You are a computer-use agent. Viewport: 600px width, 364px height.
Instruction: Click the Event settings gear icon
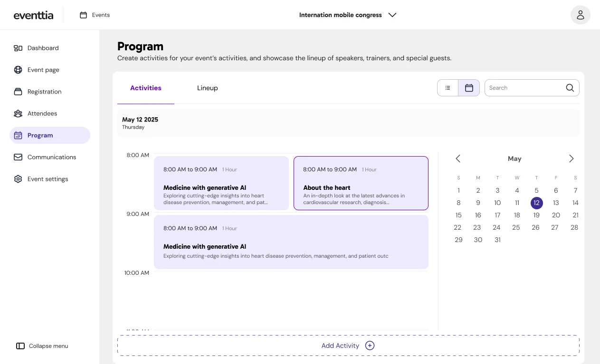[x=18, y=179]
